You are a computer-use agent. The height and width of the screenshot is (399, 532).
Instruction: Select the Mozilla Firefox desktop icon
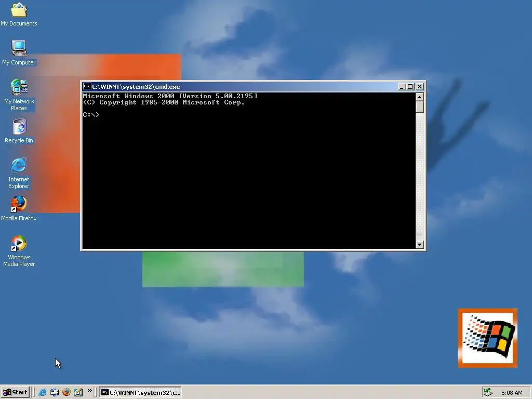(19, 208)
